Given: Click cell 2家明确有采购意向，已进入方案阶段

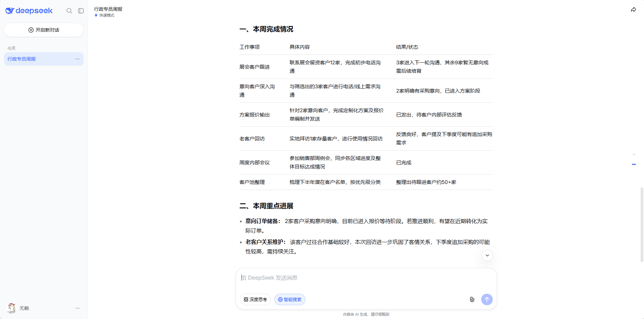Looking at the screenshot, I should click(438, 91).
